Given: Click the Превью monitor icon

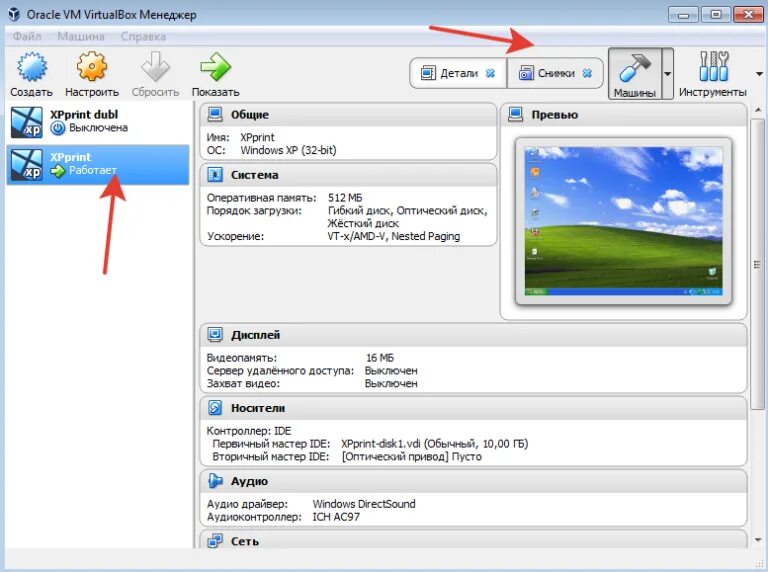Looking at the screenshot, I should coord(515,114).
